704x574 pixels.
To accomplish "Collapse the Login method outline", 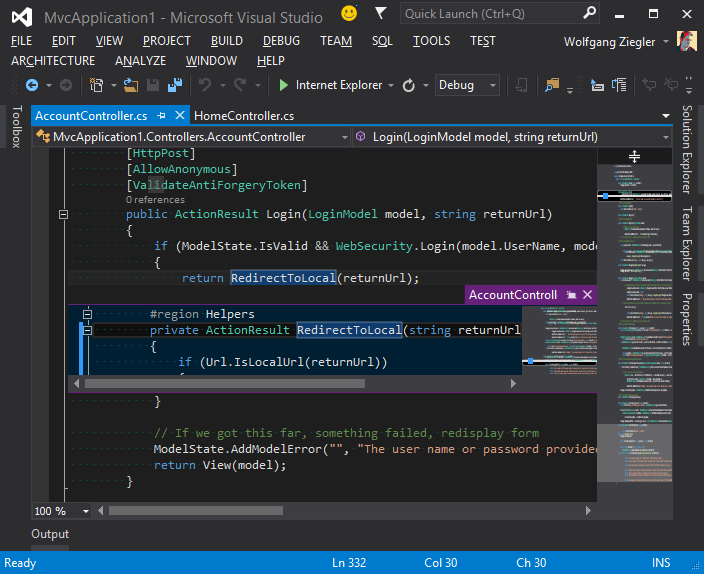I will pos(63,214).
